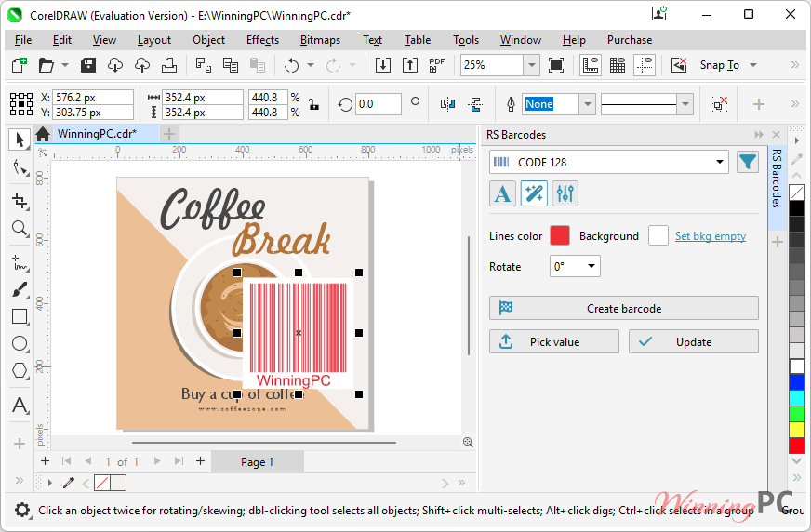Select the Pick tool

pyautogui.click(x=20, y=140)
